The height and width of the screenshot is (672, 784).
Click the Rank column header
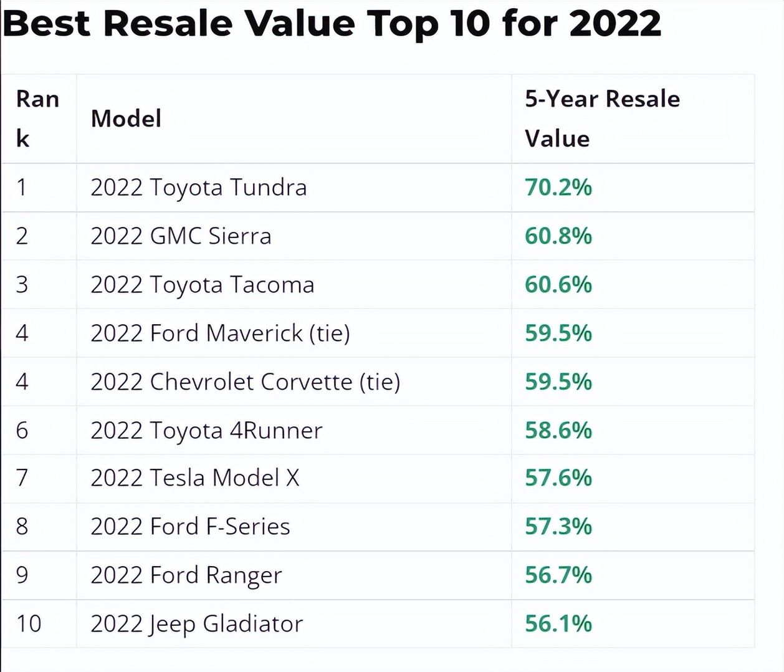pos(37,118)
